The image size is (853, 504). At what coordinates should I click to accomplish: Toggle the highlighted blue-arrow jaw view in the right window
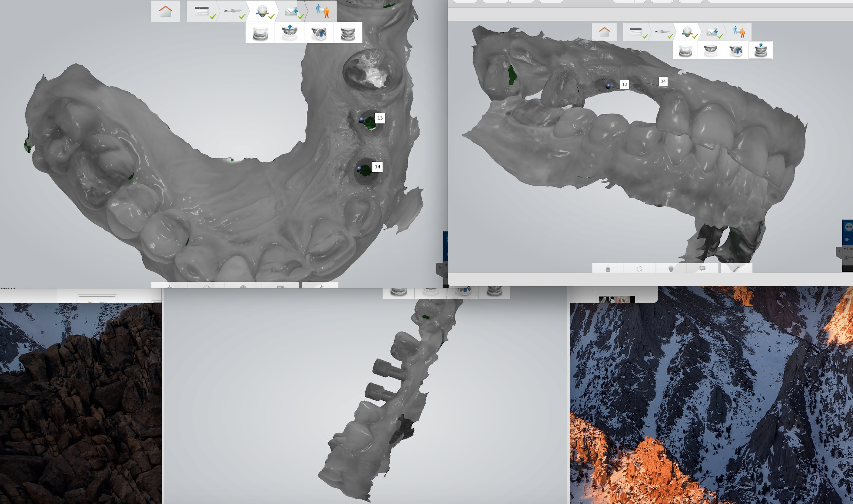[x=760, y=50]
